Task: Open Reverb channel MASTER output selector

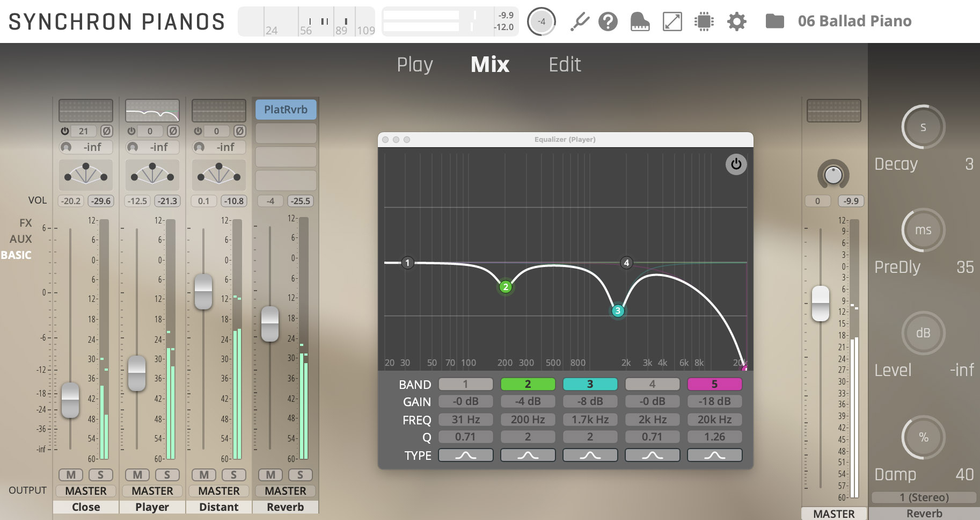Action: 286,491
